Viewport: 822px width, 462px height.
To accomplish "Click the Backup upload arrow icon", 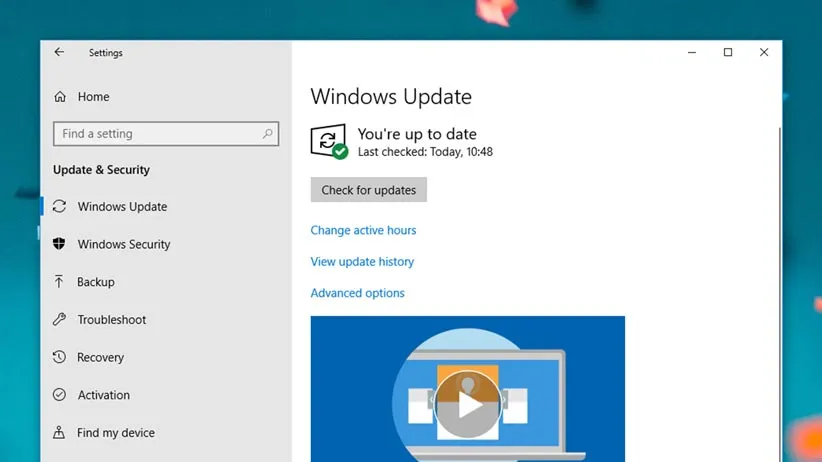I will tap(59, 282).
